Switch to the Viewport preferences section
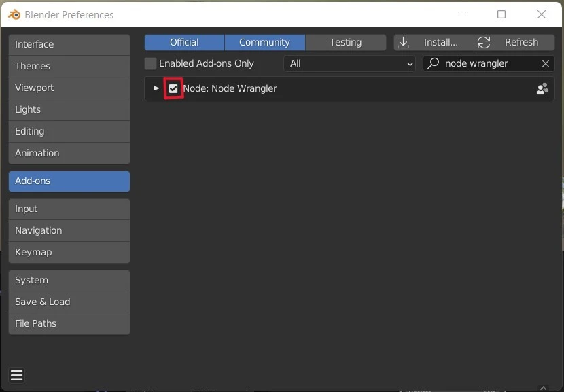Viewport: 564px width, 392px height. pos(69,88)
